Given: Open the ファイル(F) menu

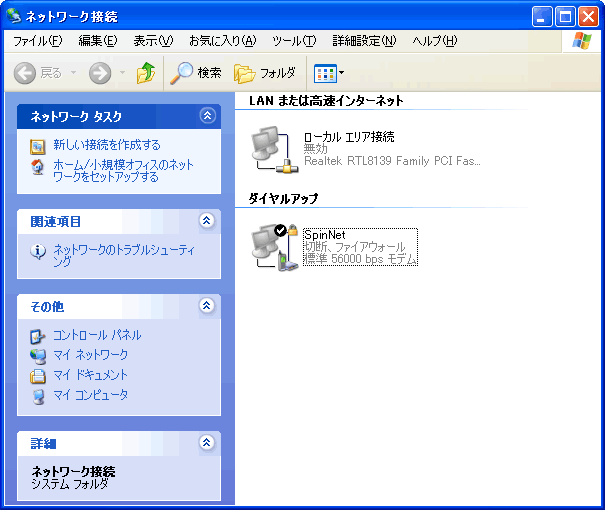Looking at the screenshot, I should point(37,41).
